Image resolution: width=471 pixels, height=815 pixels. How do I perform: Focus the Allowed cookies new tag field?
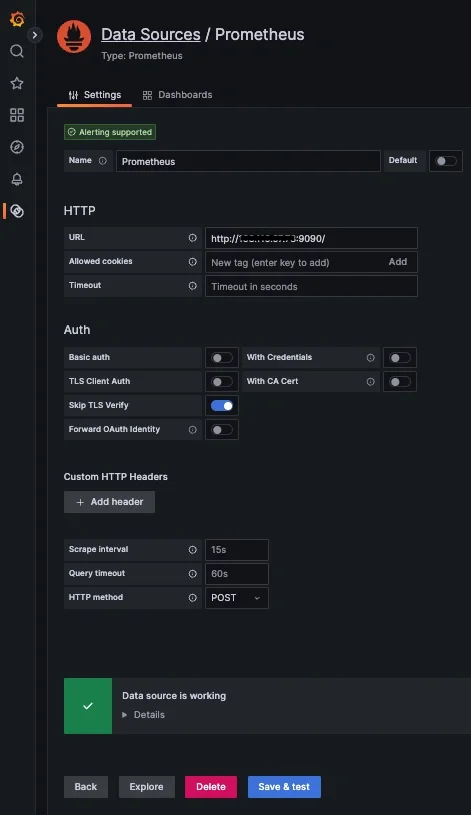(294, 262)
